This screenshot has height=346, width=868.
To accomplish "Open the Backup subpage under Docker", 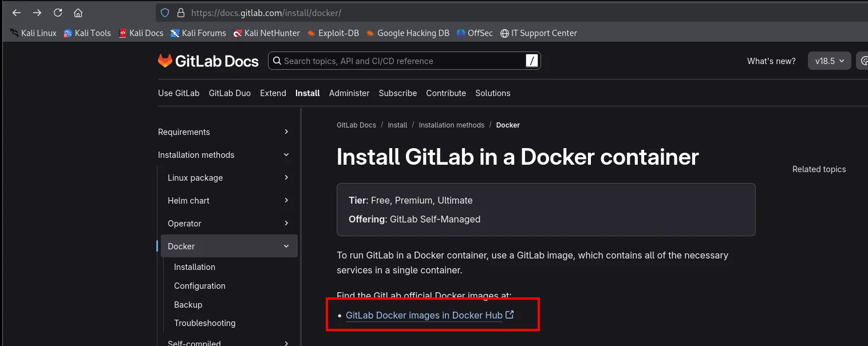I will click(188, 305).
